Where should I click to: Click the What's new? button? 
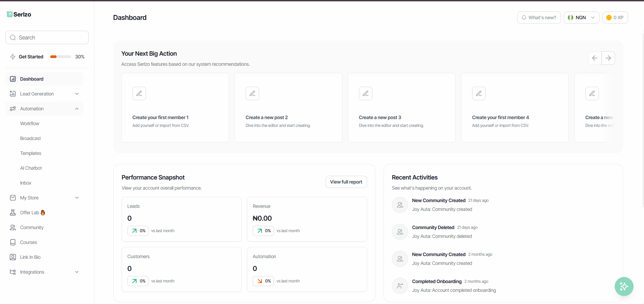539,18
